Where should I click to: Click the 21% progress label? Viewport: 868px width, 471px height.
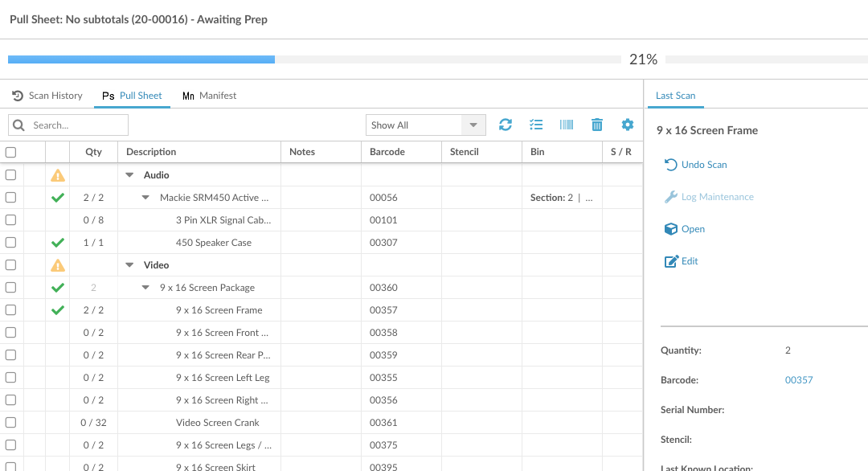[643, 59]
